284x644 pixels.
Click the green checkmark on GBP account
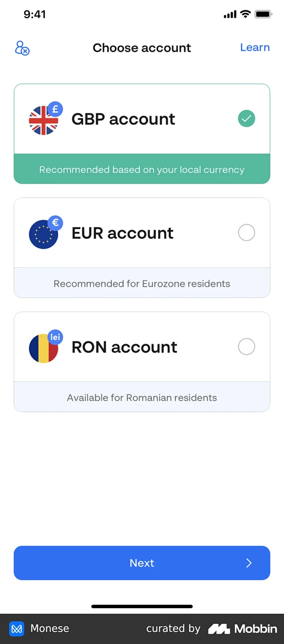click(x=246, y=119)
